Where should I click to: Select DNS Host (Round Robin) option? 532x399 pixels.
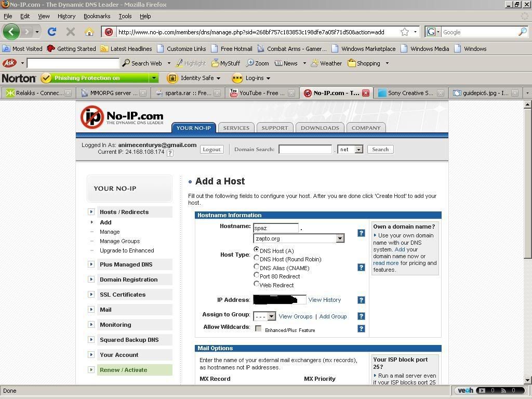pos(256,258)
